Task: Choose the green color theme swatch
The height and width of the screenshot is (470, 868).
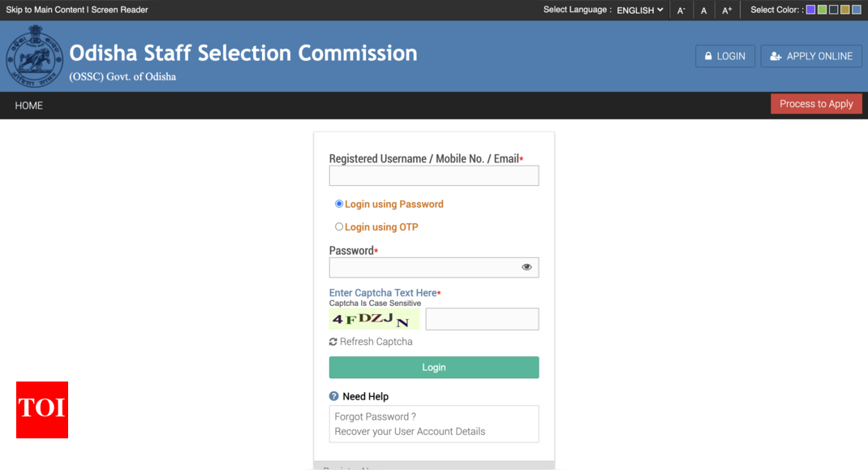Action: [822, 10]
